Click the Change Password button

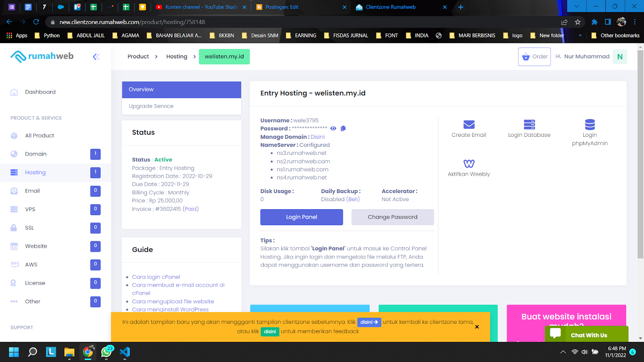[x=392, y=217]
